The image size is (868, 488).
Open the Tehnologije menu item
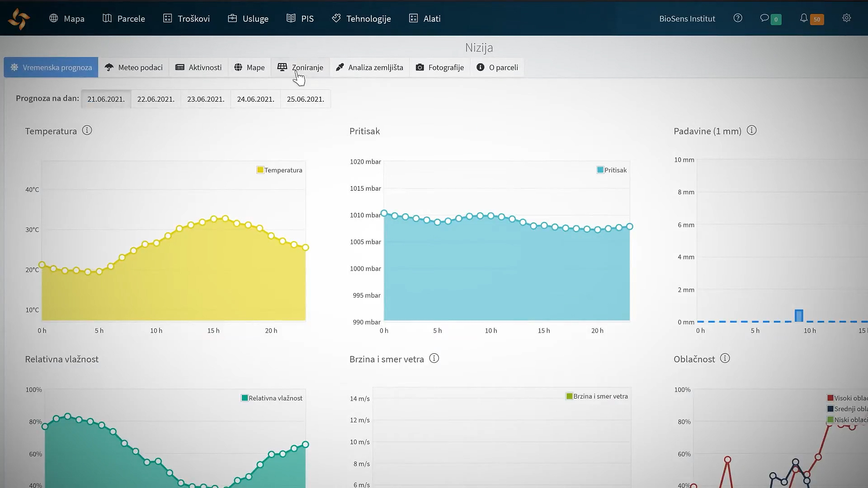[361, 19]
